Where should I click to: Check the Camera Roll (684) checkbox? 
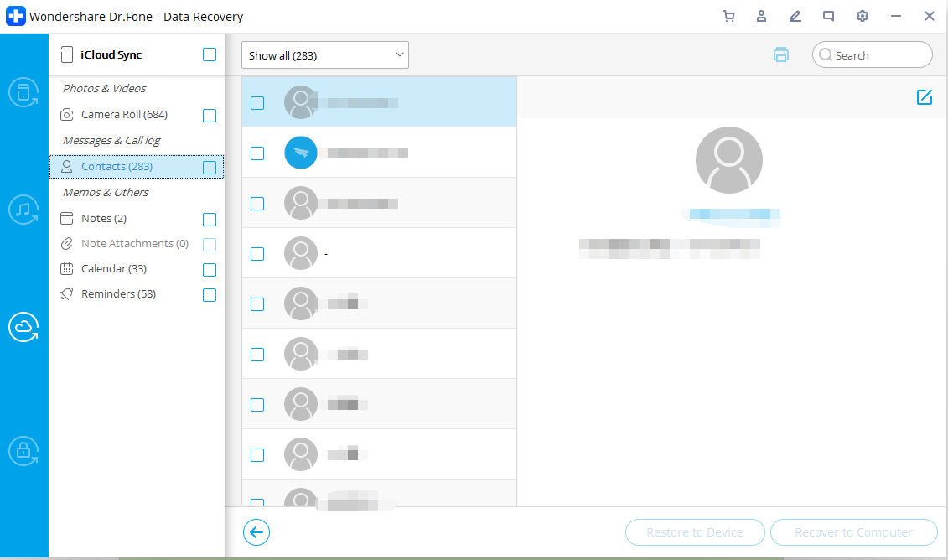[210, 116]
